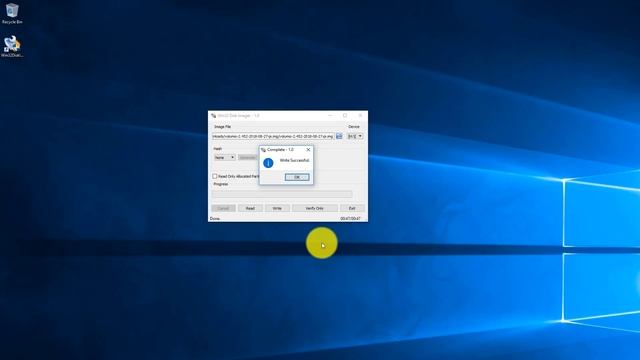Image resolution: width=640 pixels, height=360 pixels.
Task: Open the folder browse icon for image file
Action: 339,136
